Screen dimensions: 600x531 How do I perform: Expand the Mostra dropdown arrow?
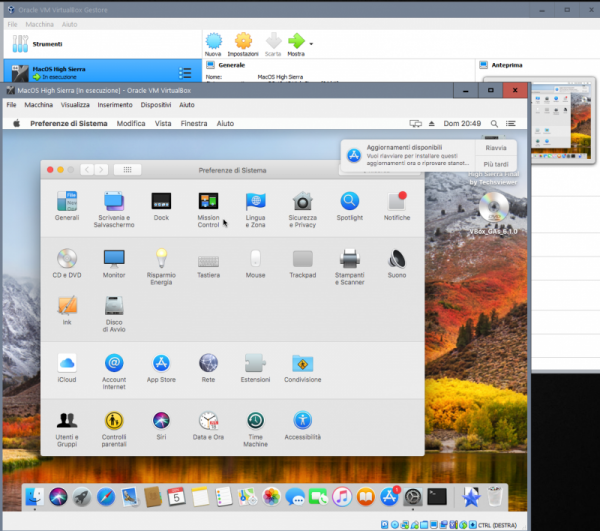click(x=311, y=44)
